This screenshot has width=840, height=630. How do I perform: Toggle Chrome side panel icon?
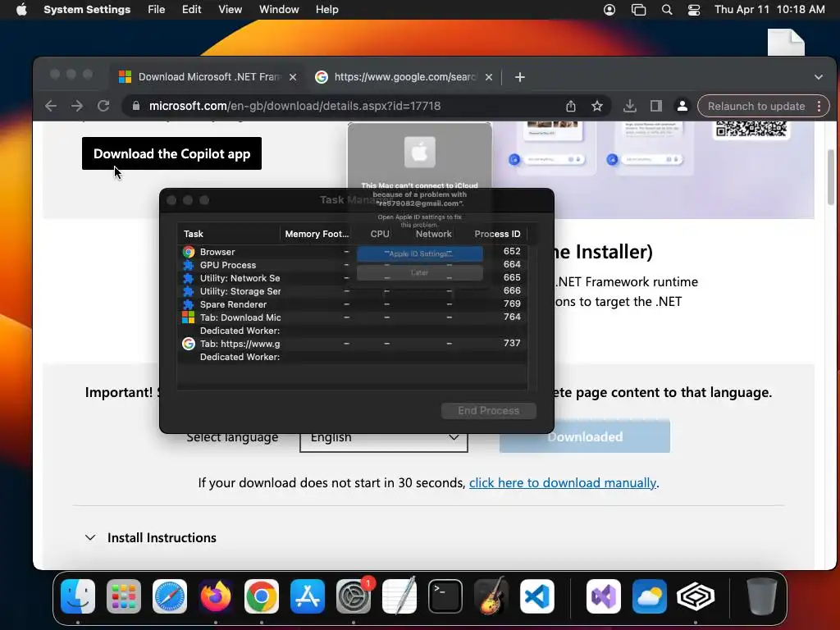[656, 106]
